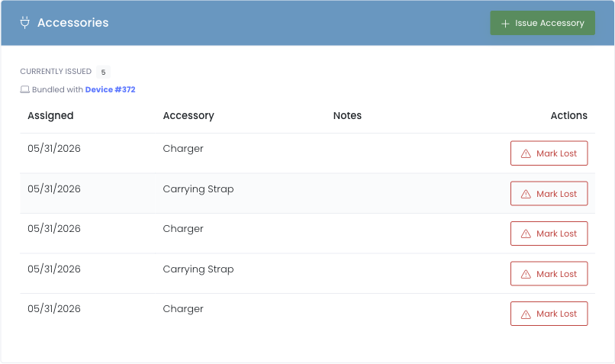This screenshot has height=364, width=615.
Task: Click the laptop icon before Bundled with
Action: coord(24,90)
